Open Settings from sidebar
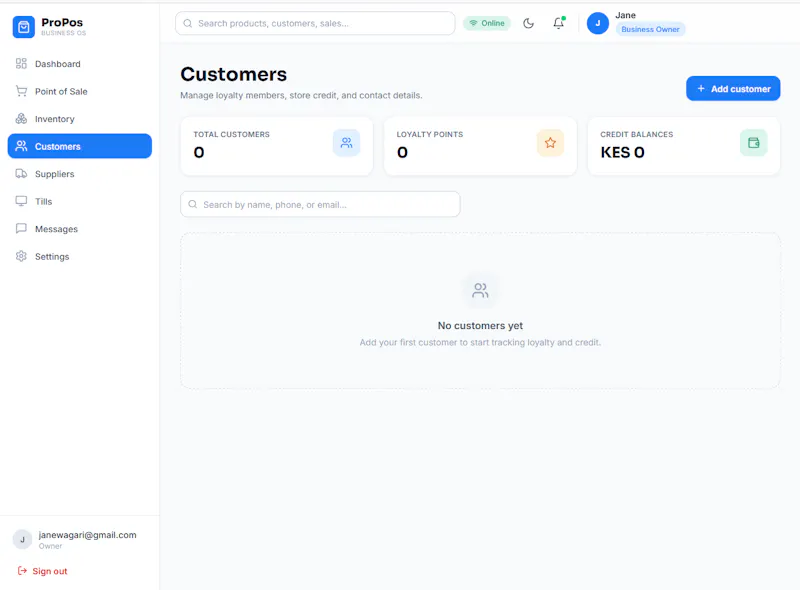Screen dimensions: 800x590 tap(80, 257)
